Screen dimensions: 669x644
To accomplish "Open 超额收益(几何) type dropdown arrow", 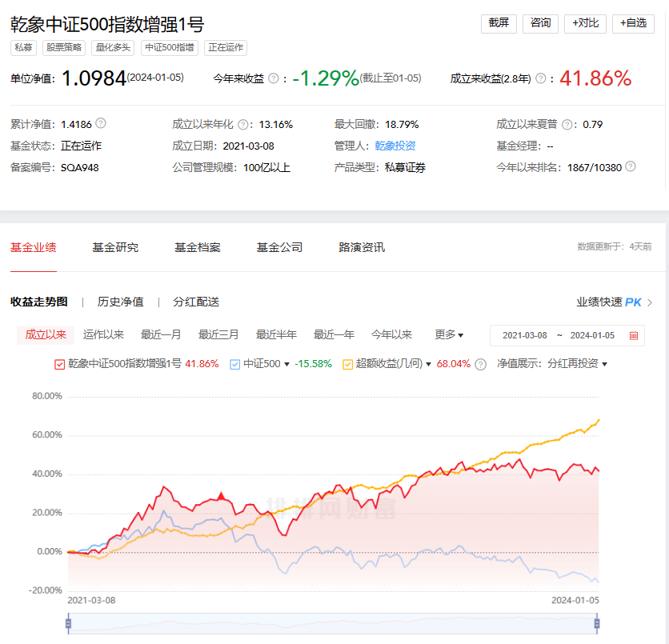I will (428, 365).
